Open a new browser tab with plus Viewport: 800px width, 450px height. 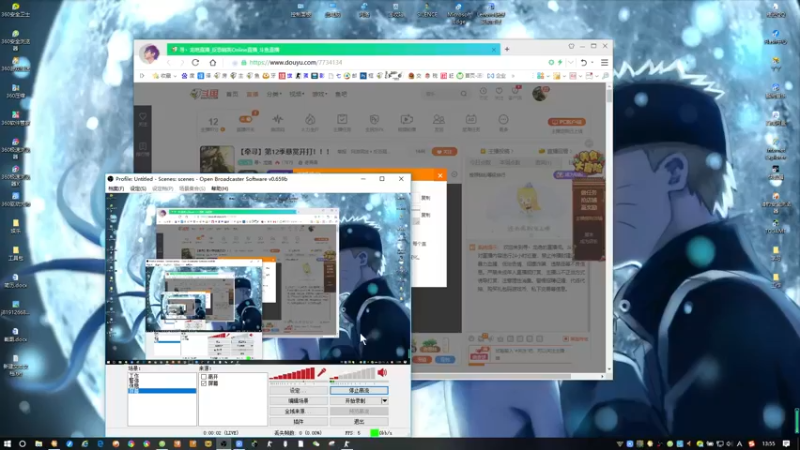click(x=507, y=49)
